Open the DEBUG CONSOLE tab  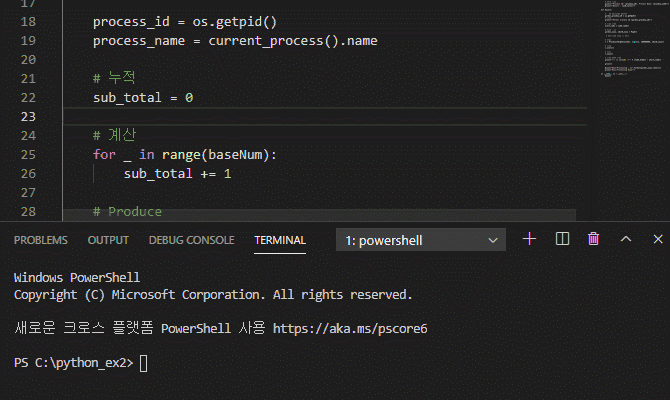(x=191, y=240)
